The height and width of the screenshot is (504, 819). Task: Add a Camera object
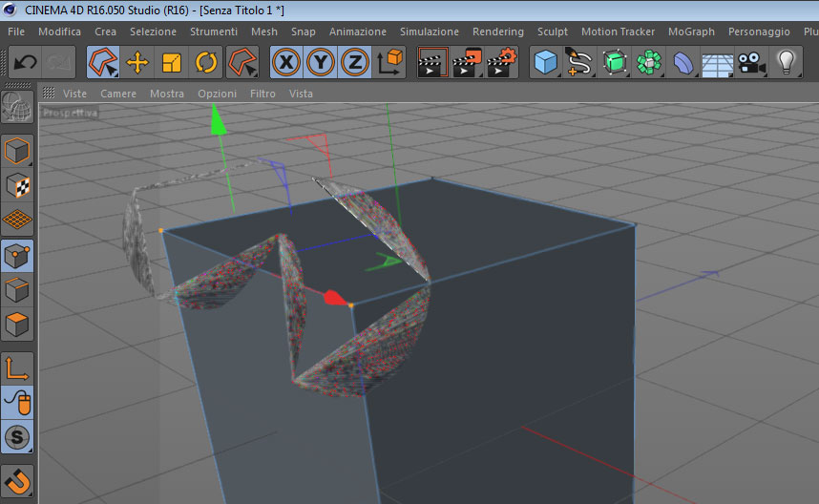pyautogui.click(x=751, y=63)
